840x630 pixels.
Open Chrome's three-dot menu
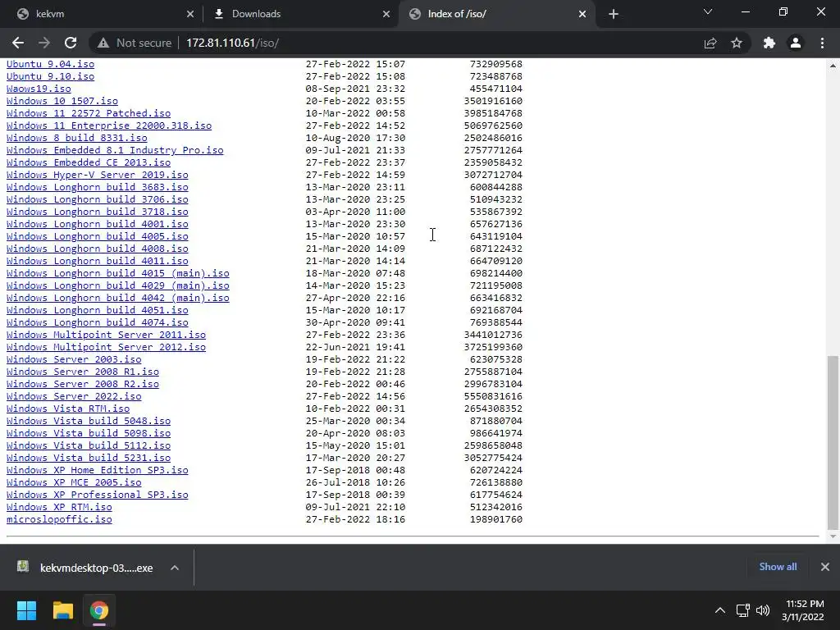[822, 43]
